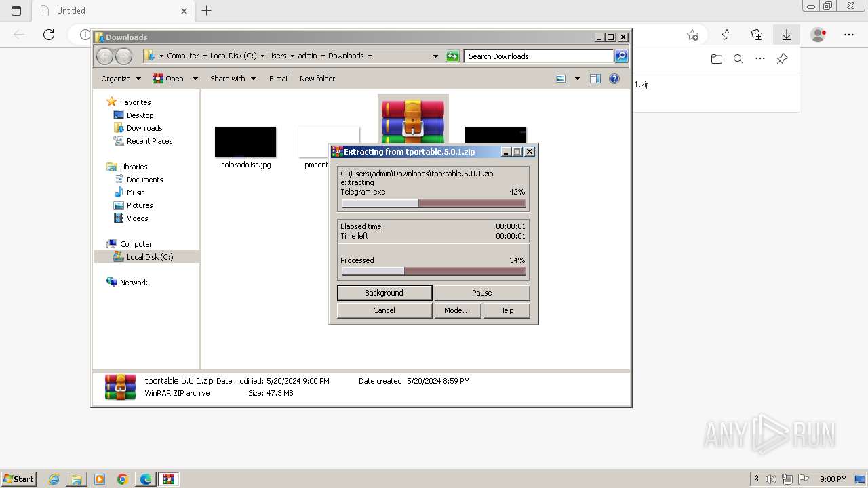
Task: Open Explorer help icon
Action: pos(614,79)
